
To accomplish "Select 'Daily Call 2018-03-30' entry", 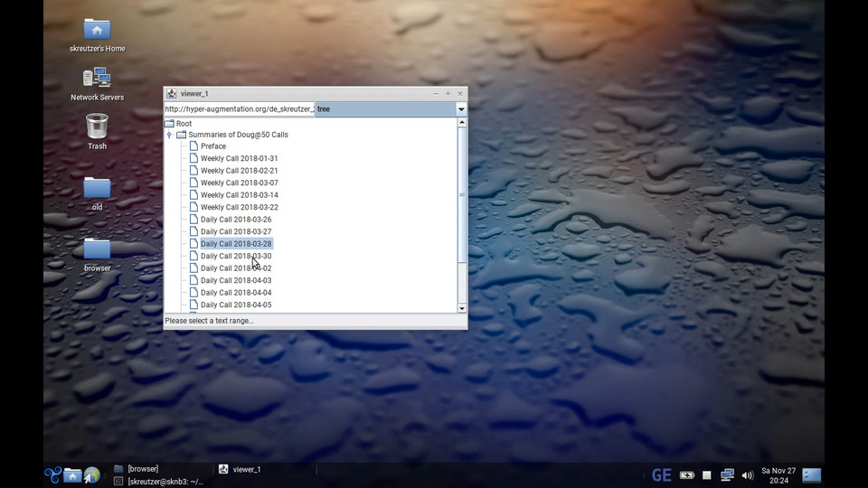I will pyautogui.click(x=236, y=256).
